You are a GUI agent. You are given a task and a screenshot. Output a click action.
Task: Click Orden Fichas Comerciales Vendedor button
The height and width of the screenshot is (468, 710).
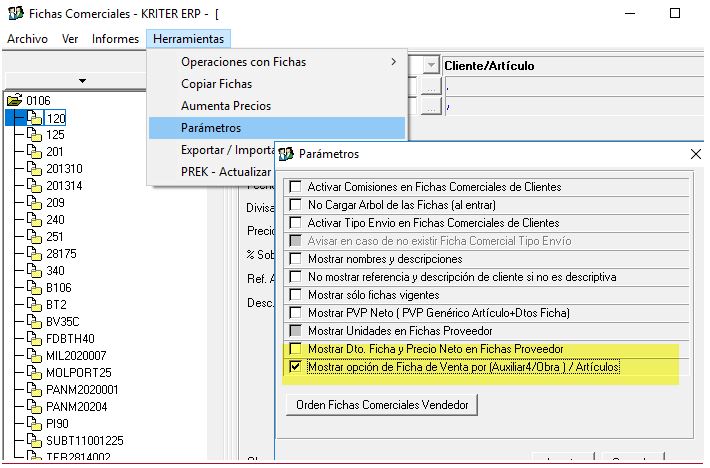click(382, 405)
